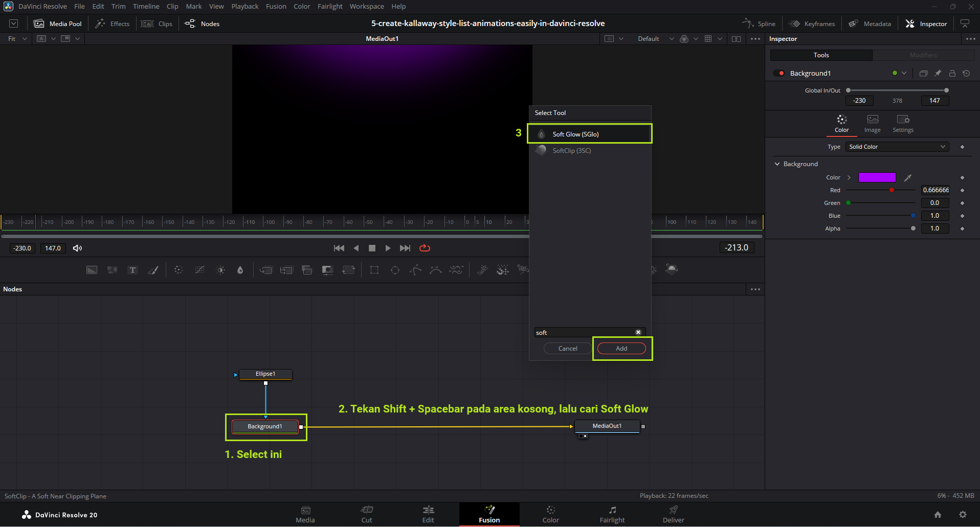
Task: Select the Paint brush tool
Action: 153,270
